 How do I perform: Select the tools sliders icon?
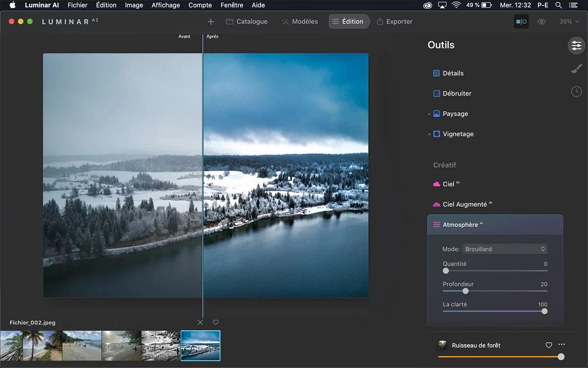[x=576, y=46]
